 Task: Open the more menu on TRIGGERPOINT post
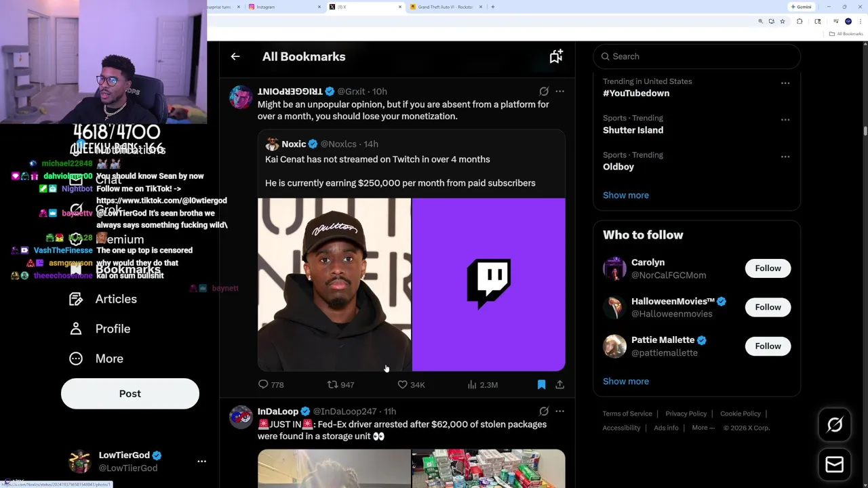(559, 91)
